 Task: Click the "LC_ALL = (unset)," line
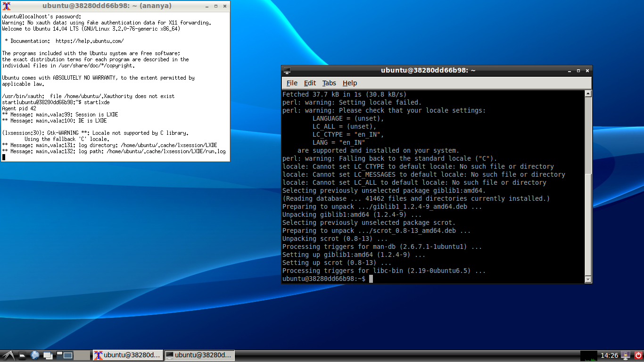pyautogui.click(x=344, y=126)
